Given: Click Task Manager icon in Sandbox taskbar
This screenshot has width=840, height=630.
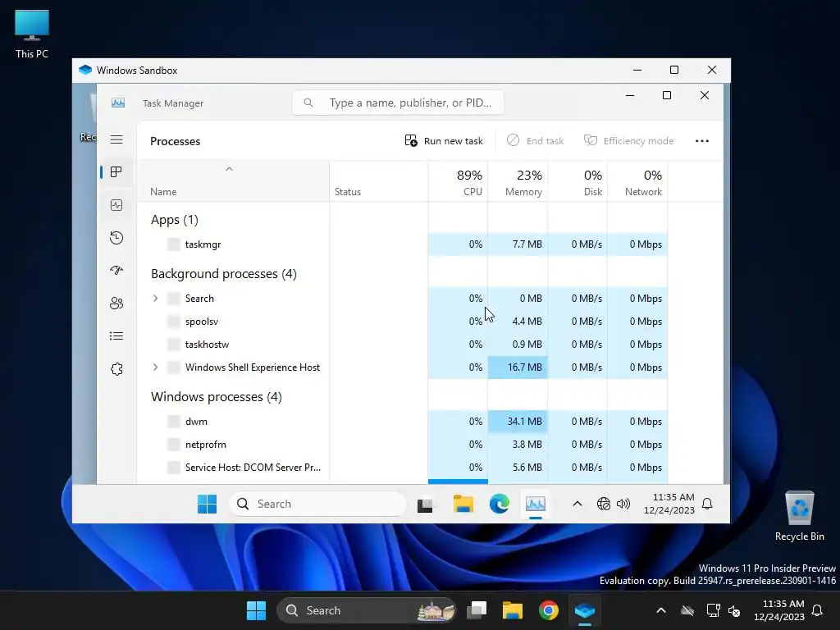Looking at the screenshot, I should (535, 504).
